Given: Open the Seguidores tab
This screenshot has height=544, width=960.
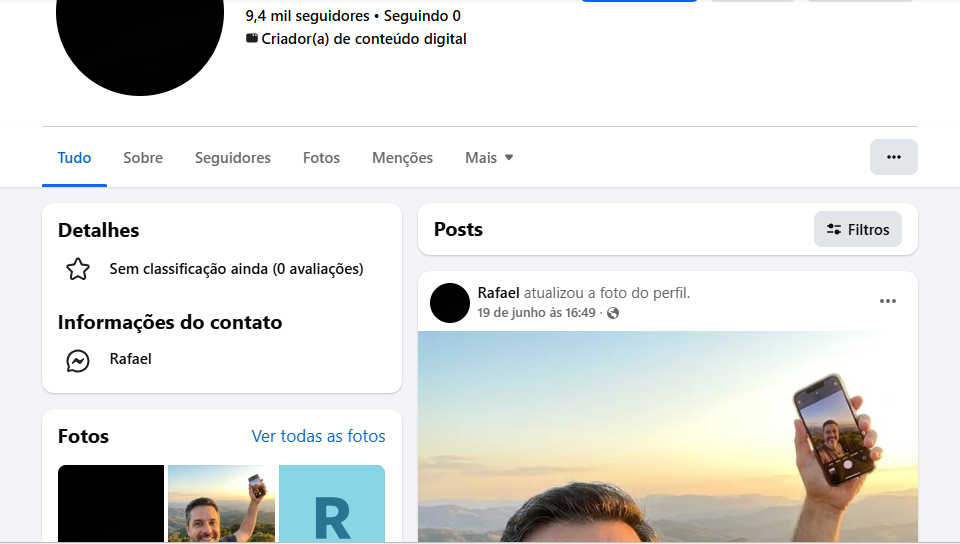Looking at the screenshot, I should coord(233,158).
